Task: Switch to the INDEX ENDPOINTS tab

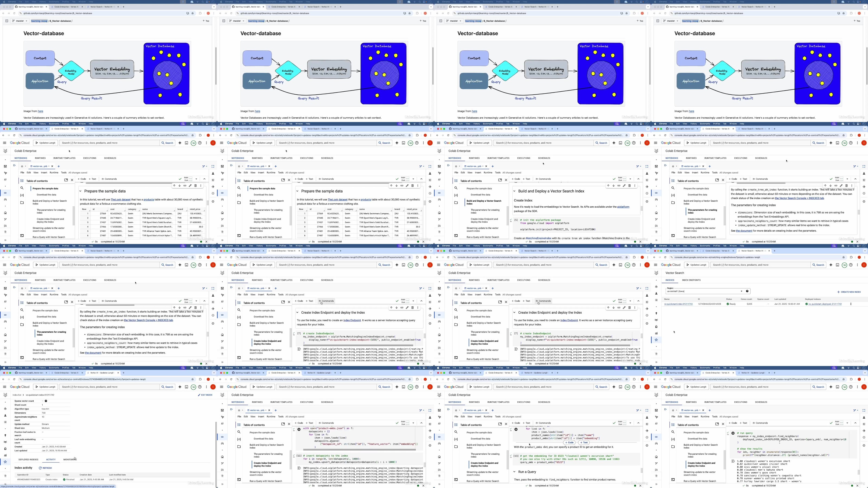Action: point(691,280)
